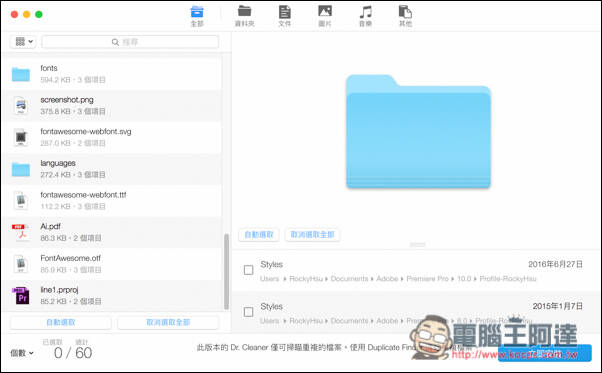Click 594.2 KB size under fonts

pyautogui.click(x=55, y=80)
